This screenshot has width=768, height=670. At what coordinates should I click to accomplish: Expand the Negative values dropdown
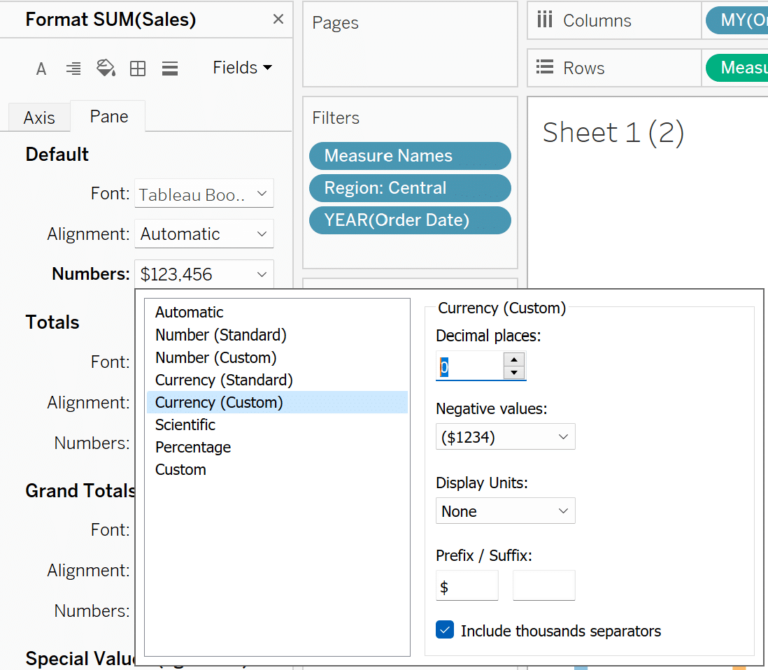point(505,437)
